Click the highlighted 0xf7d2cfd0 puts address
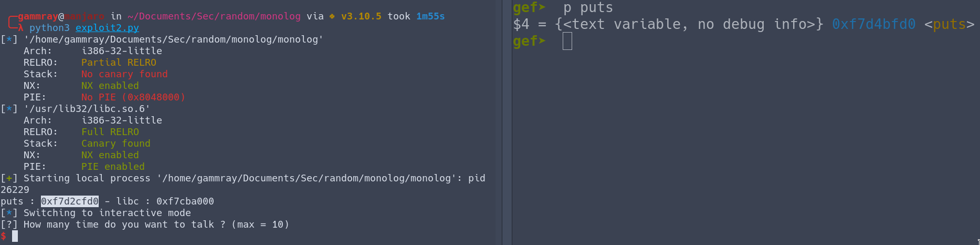980x245 pixels. [x=70, y=201]
